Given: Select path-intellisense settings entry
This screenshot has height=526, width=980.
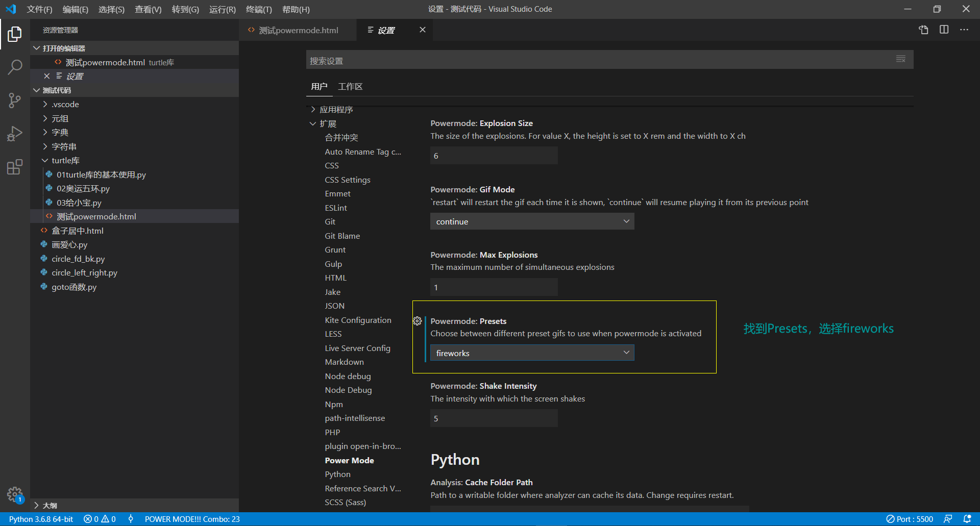Looking at the screenshot, I should (x=355, y=418).
